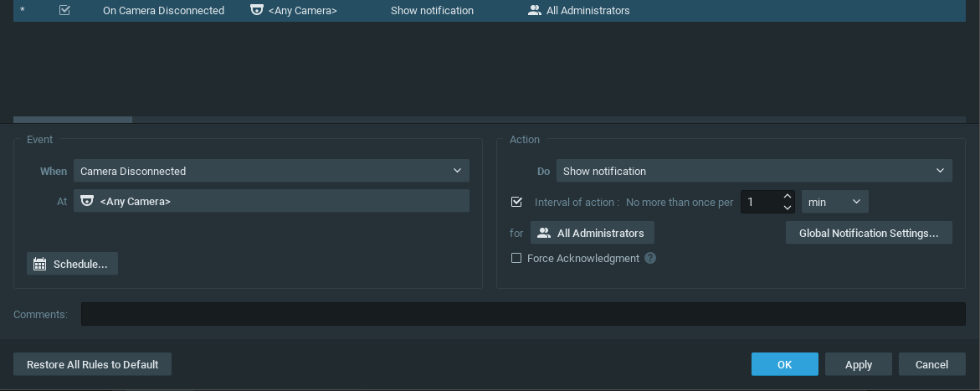Toggle the rule enabled checkbox in the list

coord(64,10)
